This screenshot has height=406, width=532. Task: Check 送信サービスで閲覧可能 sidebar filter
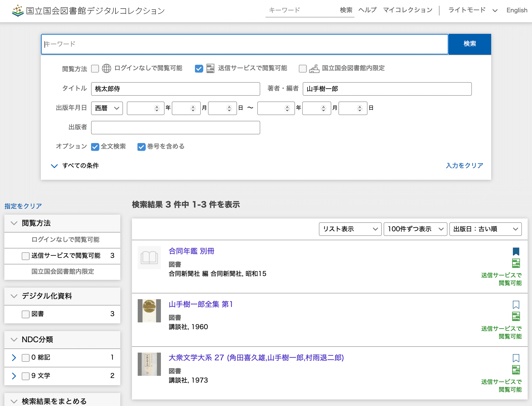[x=26, y=256]
